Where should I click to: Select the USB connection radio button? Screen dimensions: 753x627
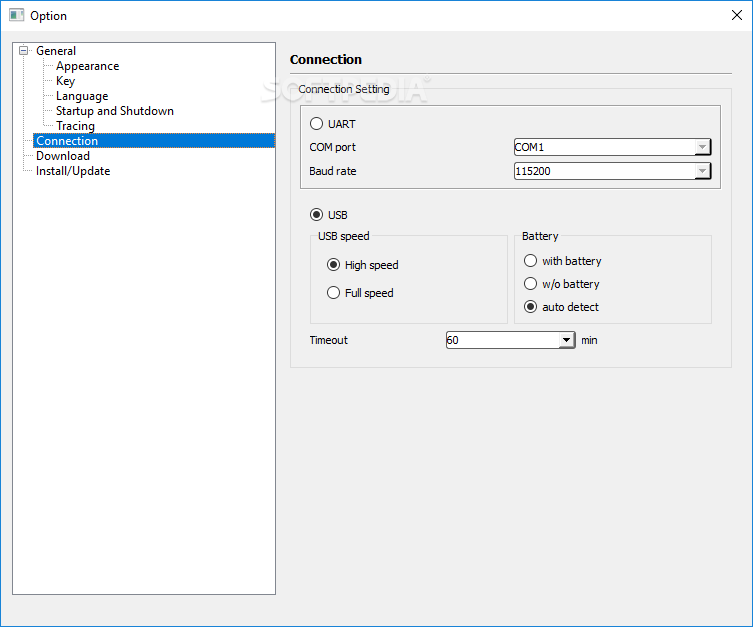click(x=316, y=215)
